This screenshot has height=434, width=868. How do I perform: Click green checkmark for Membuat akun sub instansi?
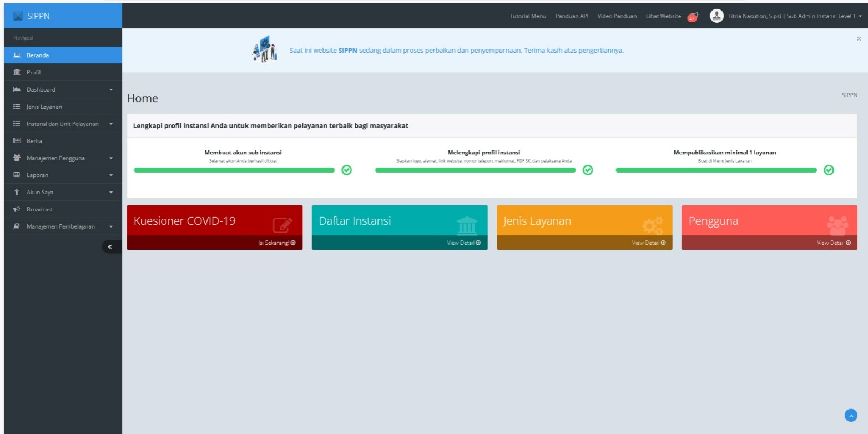click(x=346, y=170)
